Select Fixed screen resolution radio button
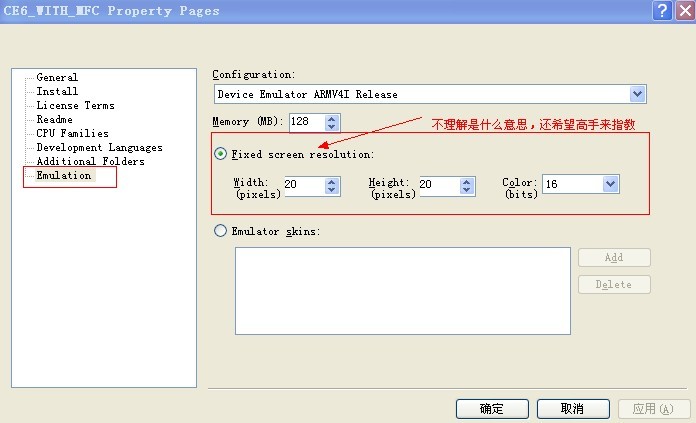Image resolution: width=696 pixels, height=423 pixels. [220, 154]
